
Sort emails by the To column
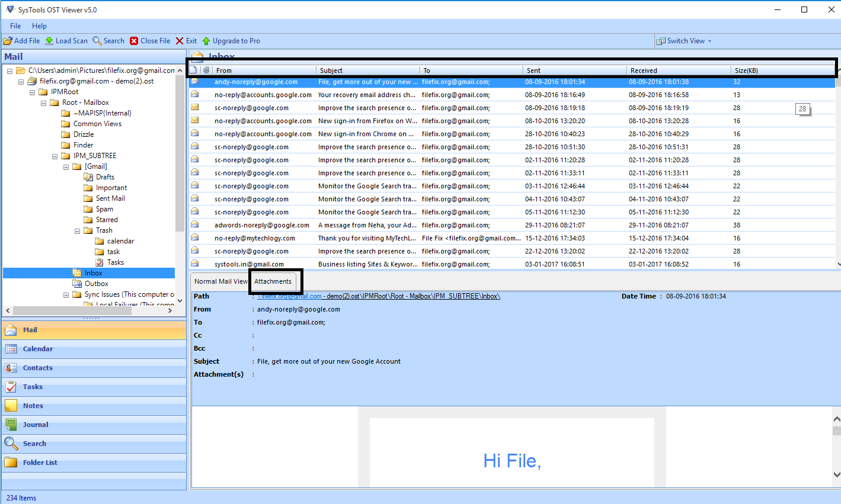471,70
